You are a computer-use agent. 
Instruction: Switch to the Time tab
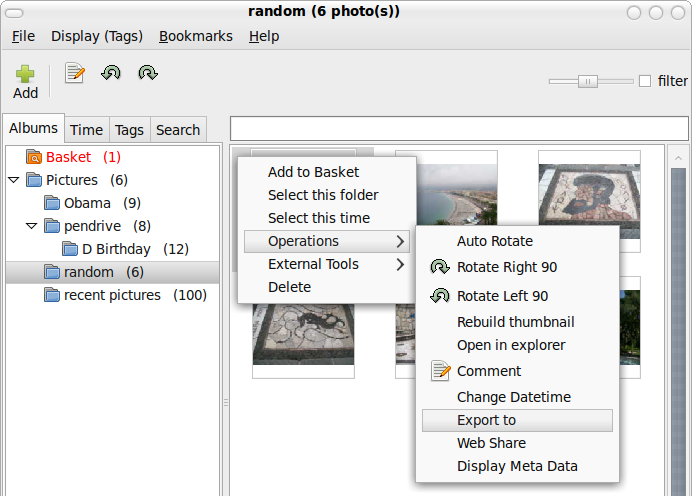[x=86, y=129]
